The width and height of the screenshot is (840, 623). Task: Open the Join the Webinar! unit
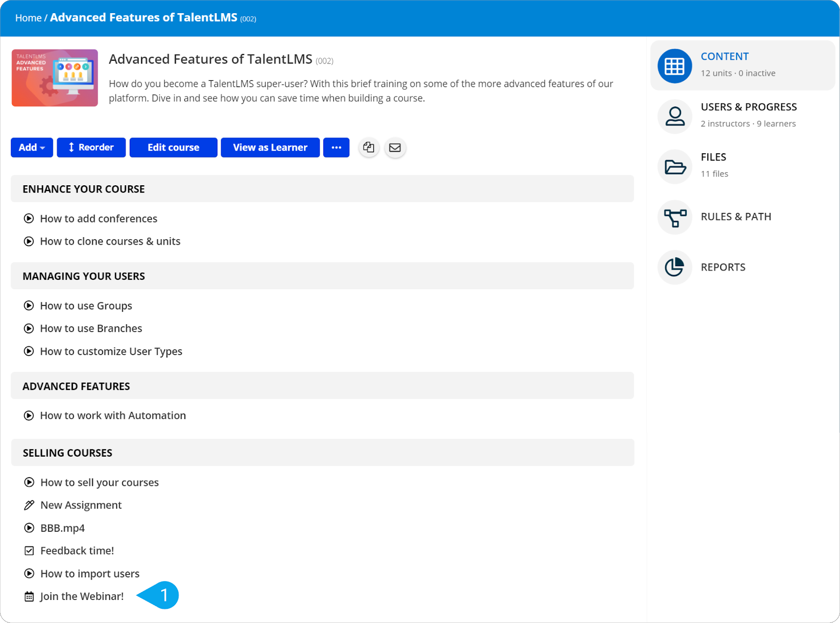82,597
